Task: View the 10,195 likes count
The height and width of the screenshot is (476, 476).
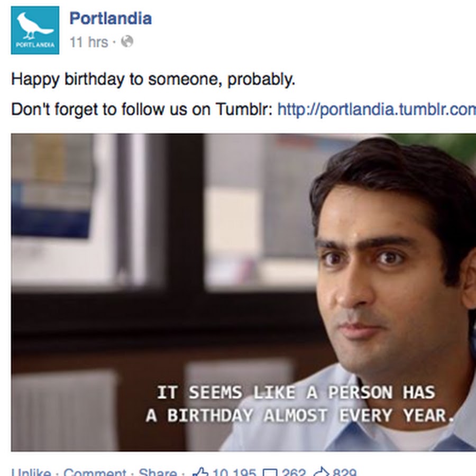Action: (x=233, y=472)
